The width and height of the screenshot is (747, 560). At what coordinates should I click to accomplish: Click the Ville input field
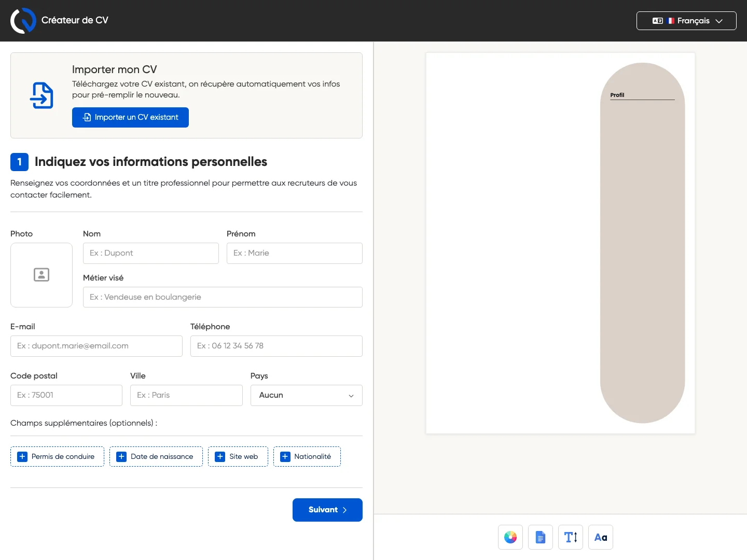tap(186, 395)
